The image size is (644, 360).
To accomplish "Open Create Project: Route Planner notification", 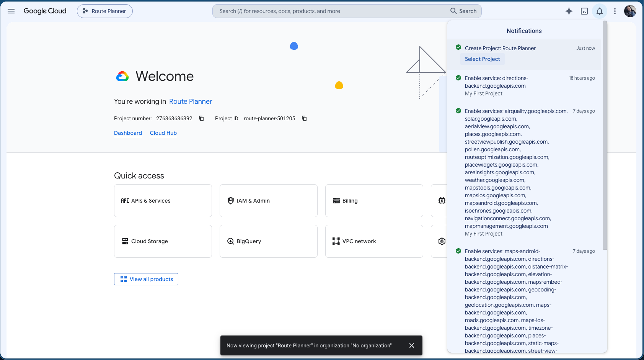I will [x=524, y=54].
